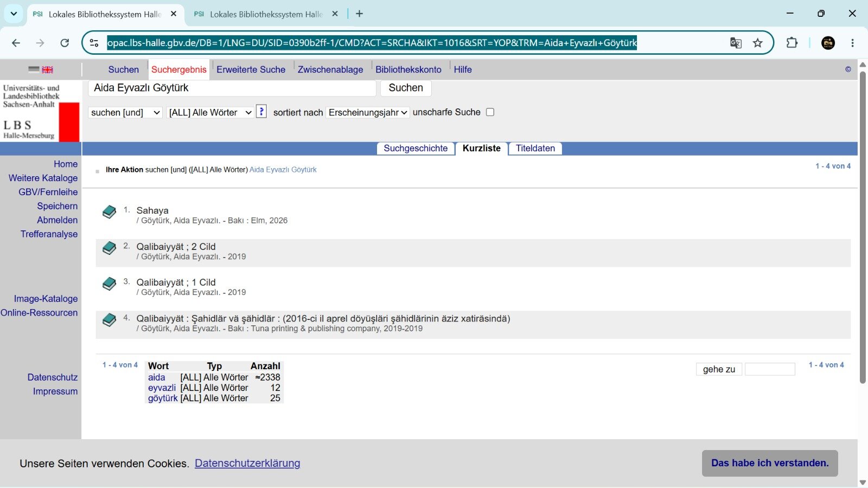868x488 pixels.
Task: Open book icon for Qalibaiyyät 2 Cild
Action: tap(109, 248)
